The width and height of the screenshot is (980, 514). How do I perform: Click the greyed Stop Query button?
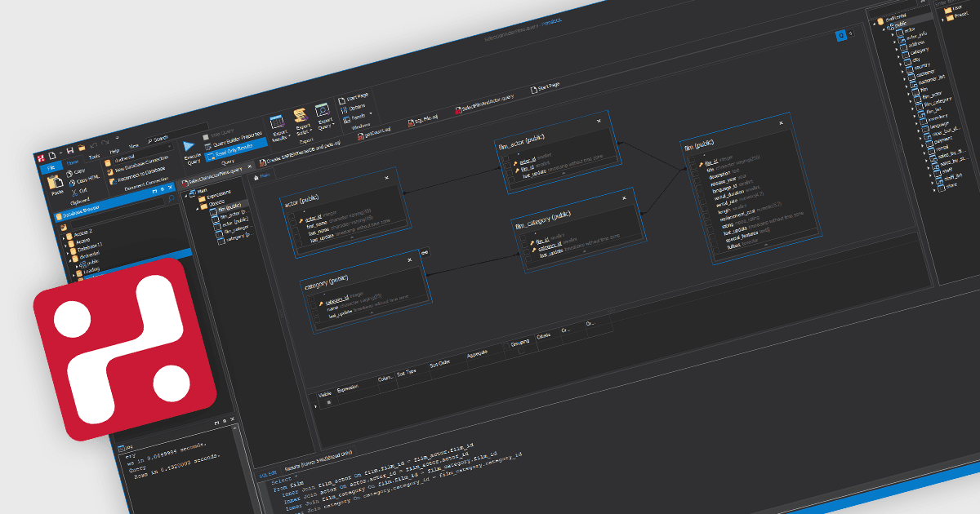(x=219, y=135)
